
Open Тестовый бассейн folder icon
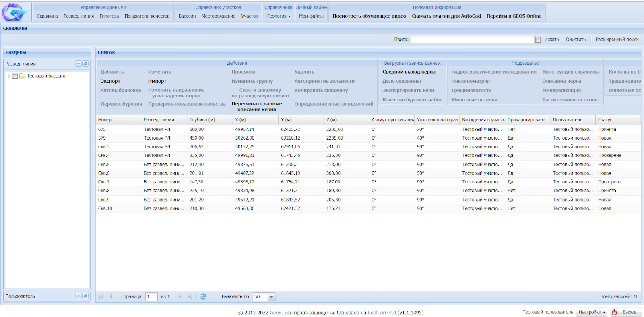click(22, 76)
